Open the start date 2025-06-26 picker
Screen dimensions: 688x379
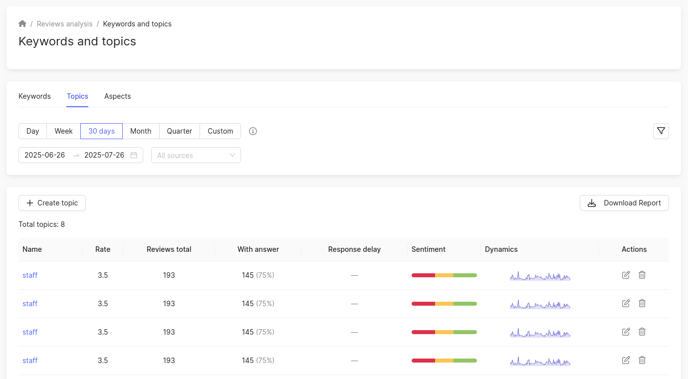[x=45, y=155]
